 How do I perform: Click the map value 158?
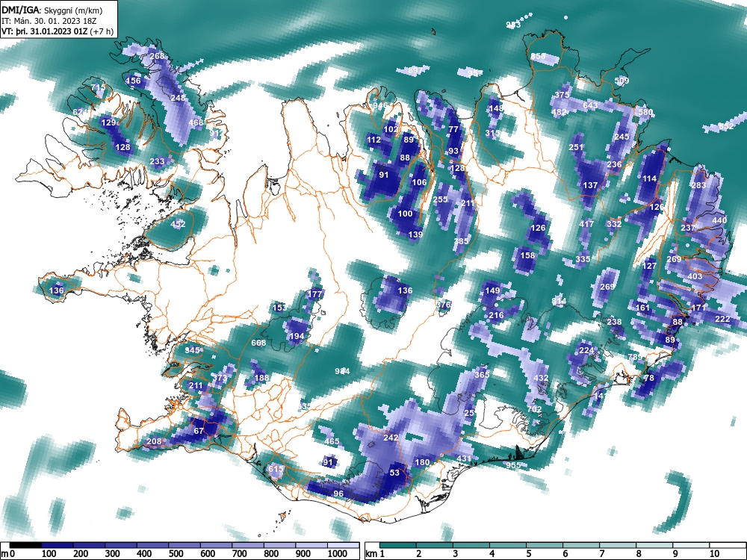point(527,255)
